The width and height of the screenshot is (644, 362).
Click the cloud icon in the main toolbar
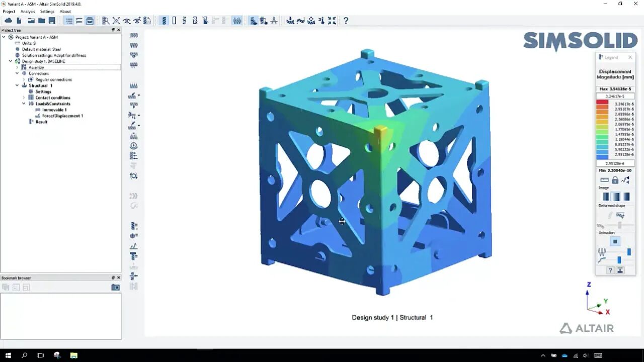click(x=8, y=21)
